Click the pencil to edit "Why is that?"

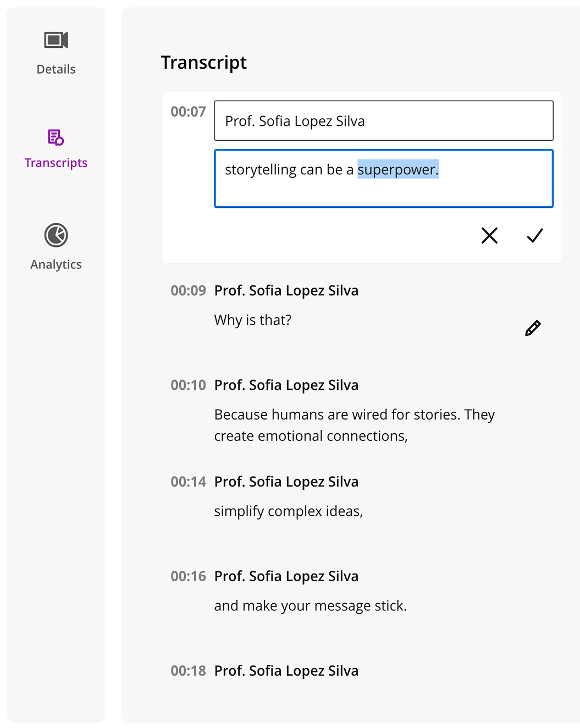click(x=533, y=328)
